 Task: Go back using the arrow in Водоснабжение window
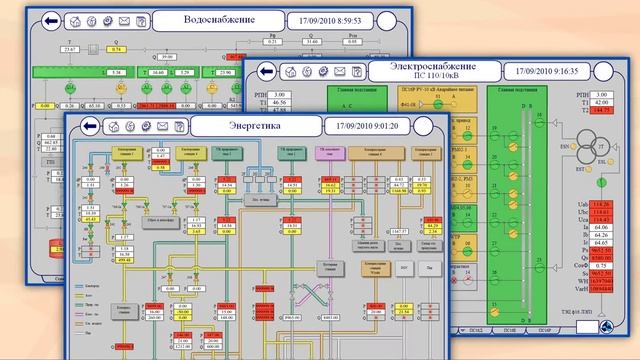pyautogui.click(x=51, y=21)
